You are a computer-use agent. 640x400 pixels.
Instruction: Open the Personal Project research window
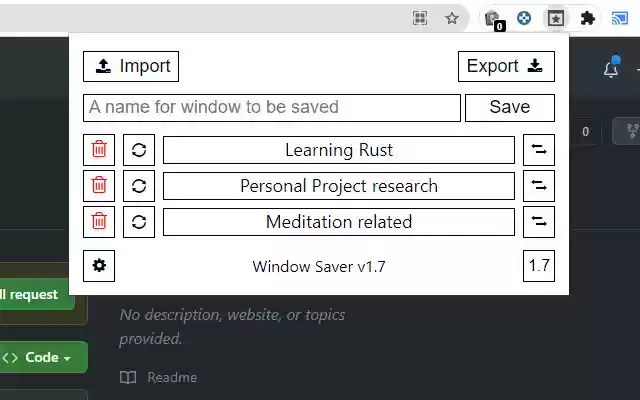339,186
